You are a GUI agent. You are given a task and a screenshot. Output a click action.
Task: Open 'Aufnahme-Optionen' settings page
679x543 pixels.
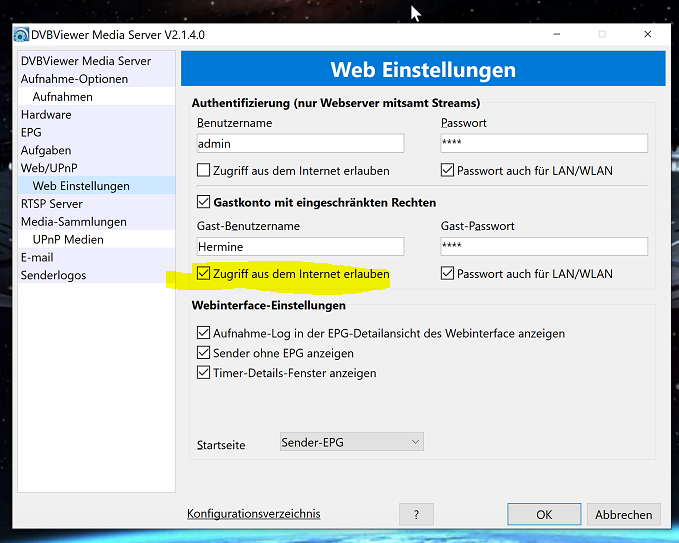[x=97, y=78]
